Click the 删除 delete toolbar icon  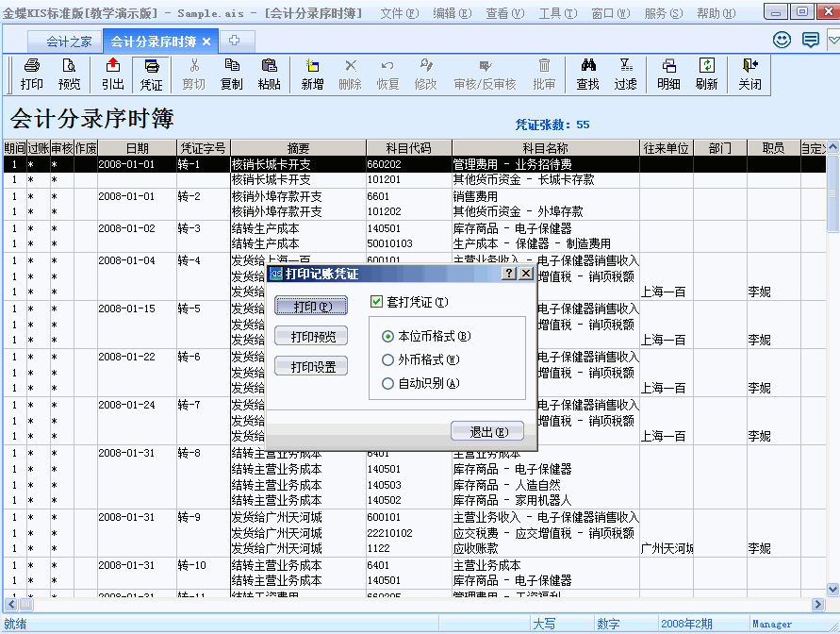click(x=351, y=75)
